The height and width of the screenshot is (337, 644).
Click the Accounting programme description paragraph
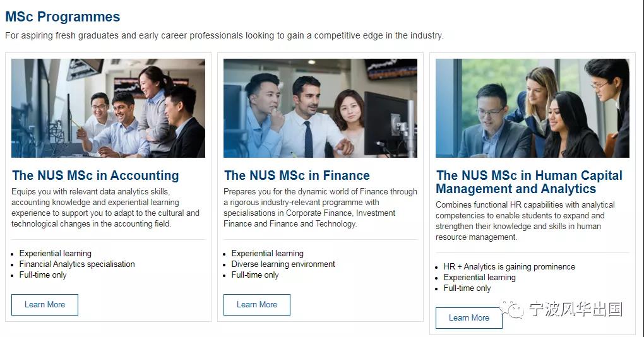click(x=105, y=208)
